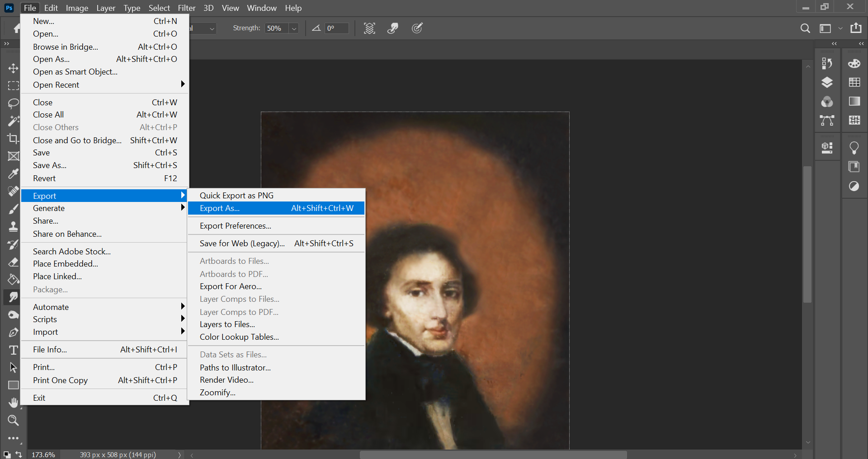Click the 173.6% zoom level field
Viewport: 868px width, 459px height.
44,455
